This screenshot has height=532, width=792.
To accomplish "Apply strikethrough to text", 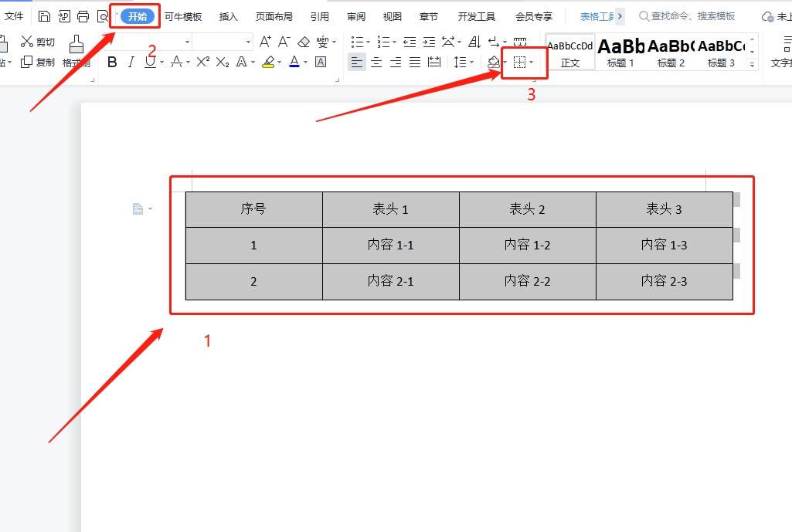I will pyautogui.click(x=176, y=62).
